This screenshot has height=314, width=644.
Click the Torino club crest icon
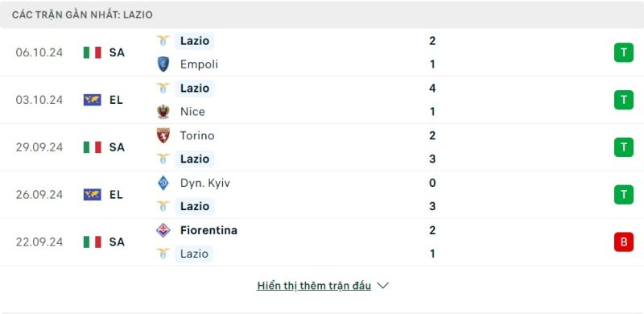click(x=163, y=135)
